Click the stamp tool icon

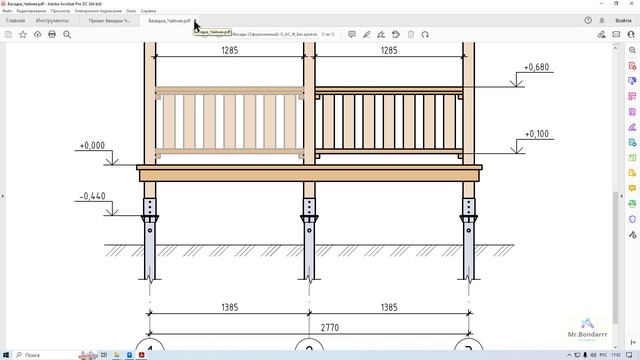396,35
